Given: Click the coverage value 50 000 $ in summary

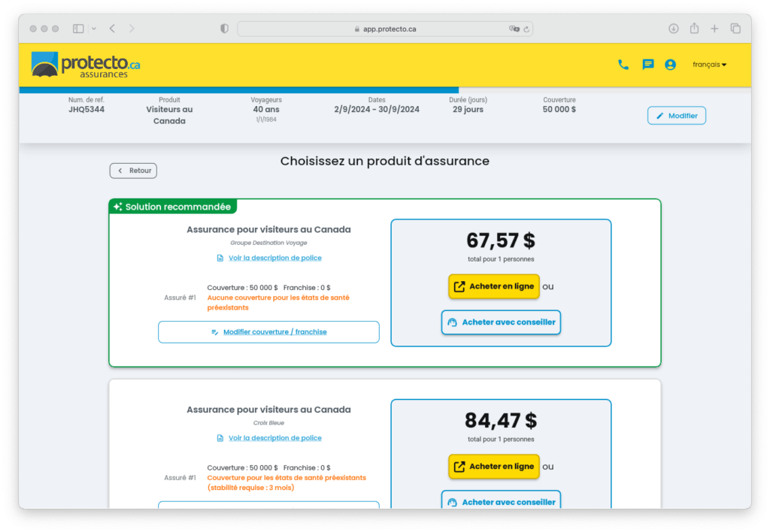Looking at the screenshot, I should 559,110.
